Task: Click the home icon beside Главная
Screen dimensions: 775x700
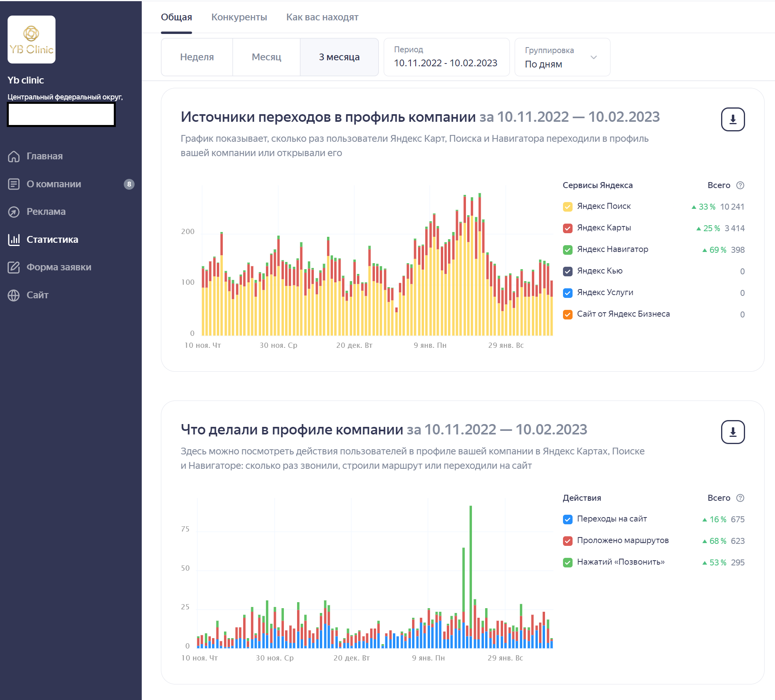Action: pyautogui.click(x=14, y=156)
